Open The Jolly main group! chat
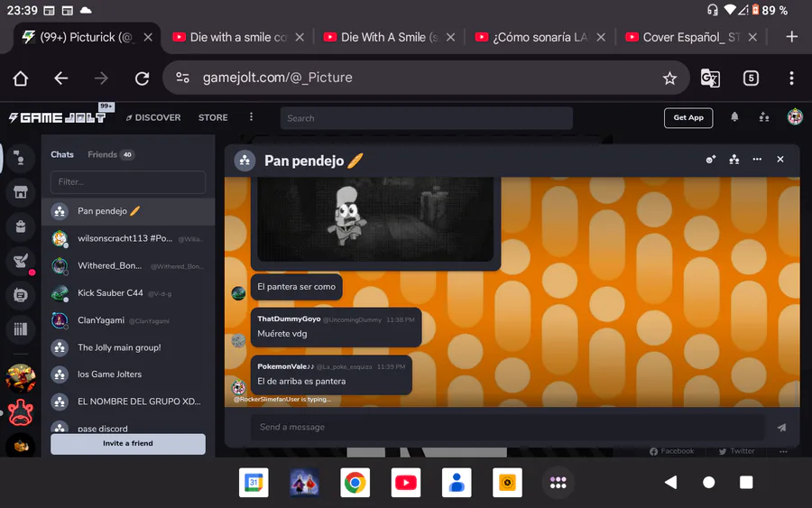The width and height of the screenshot is (812, 508). click(128, 347)
